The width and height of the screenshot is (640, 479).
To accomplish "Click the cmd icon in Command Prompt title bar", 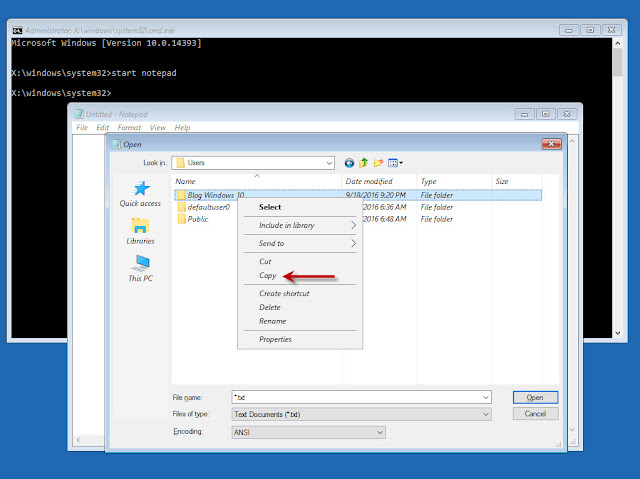I will pyautogui.click(x=17, y=31).
